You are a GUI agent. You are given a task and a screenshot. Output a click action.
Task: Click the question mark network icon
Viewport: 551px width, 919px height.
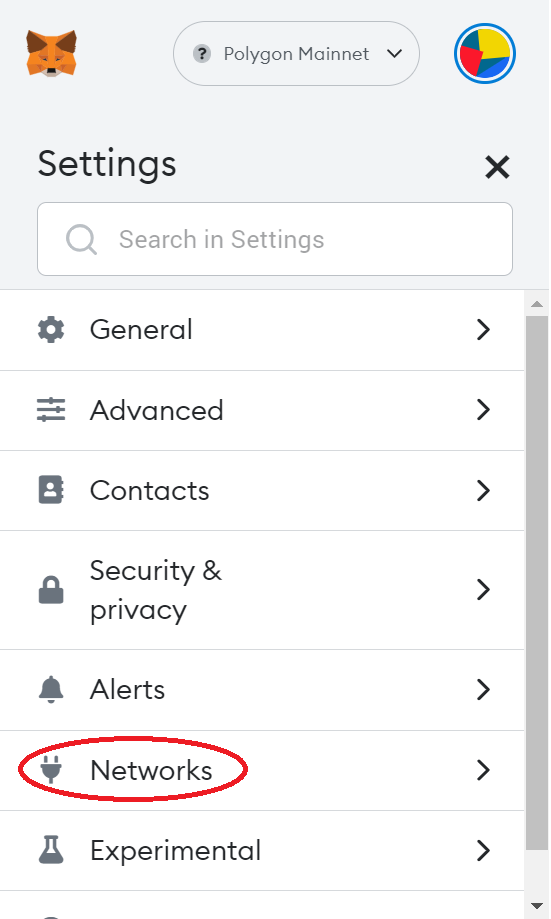coord(202,54)
